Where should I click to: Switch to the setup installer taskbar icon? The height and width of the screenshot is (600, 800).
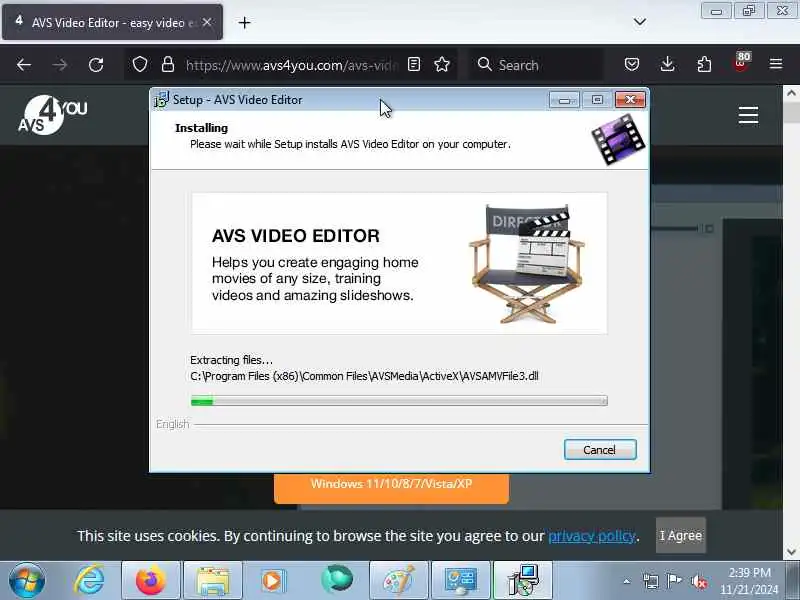523,581
